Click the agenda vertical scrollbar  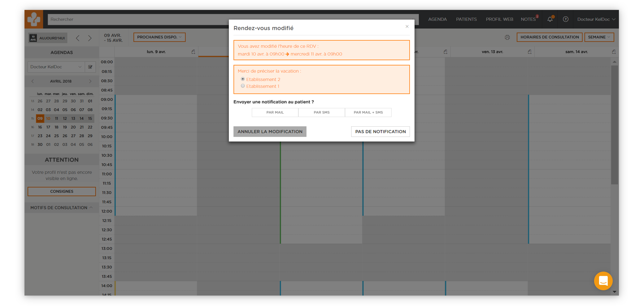coord(614,124)
